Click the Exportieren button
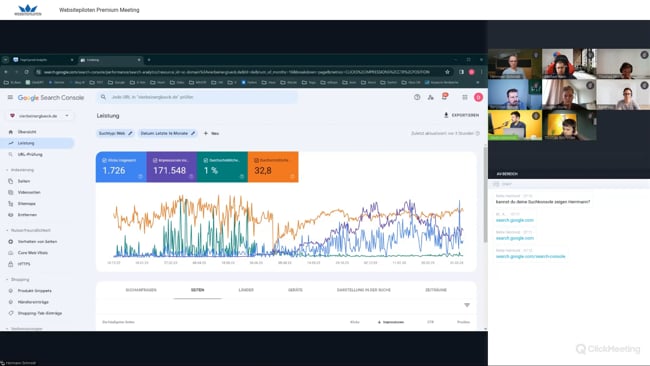650x366 pixels. click(461, 115)
